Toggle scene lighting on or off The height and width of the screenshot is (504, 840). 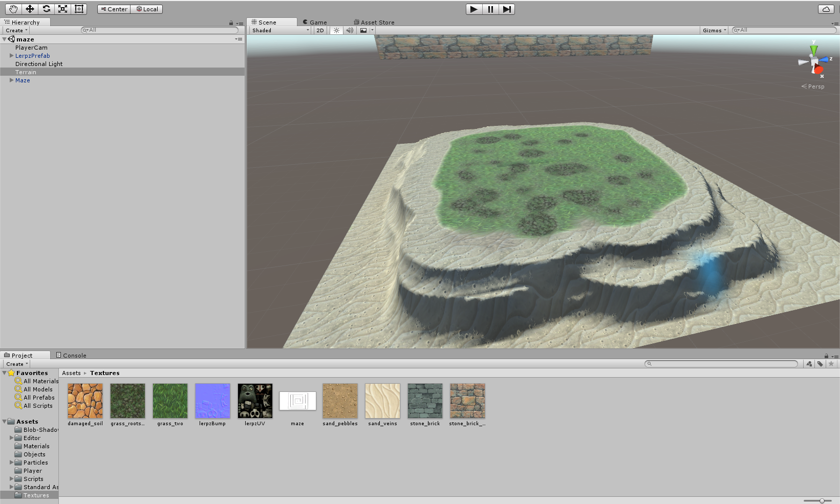[x=336, y=31]
